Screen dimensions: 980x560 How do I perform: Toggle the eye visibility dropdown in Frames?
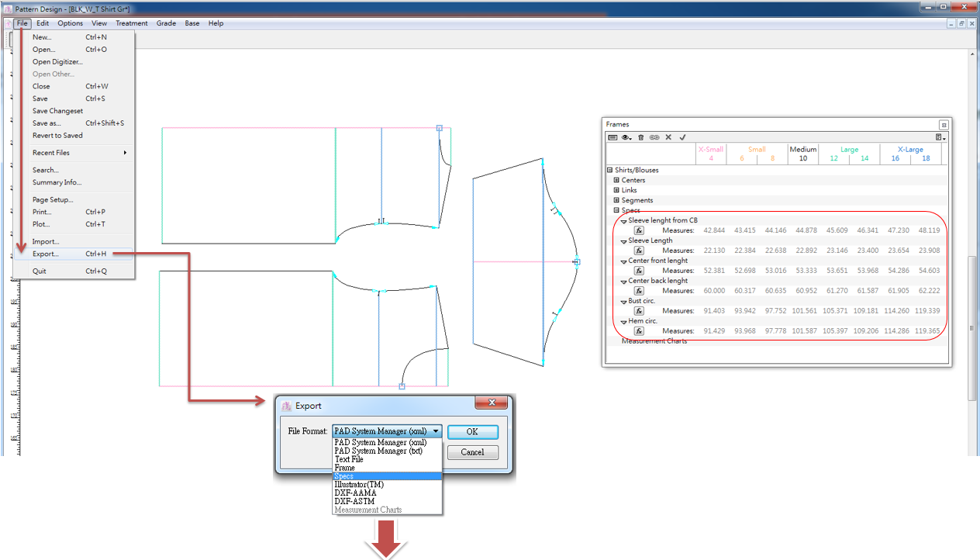click(x=626, y=137)
